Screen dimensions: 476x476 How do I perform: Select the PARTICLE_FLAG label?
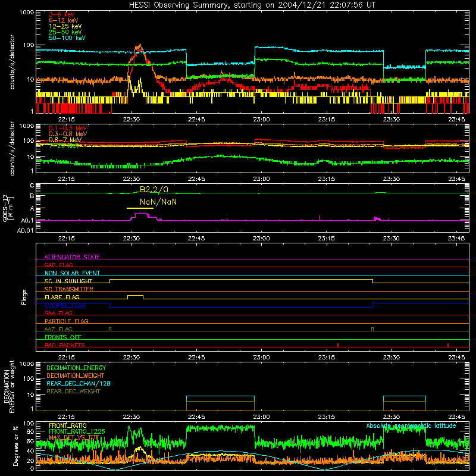point(67,321)
